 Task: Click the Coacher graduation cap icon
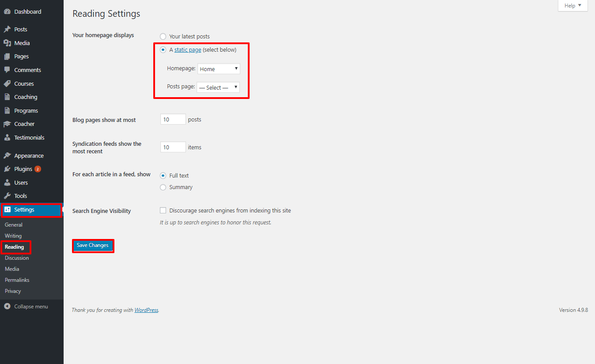(x=7, y=124)
